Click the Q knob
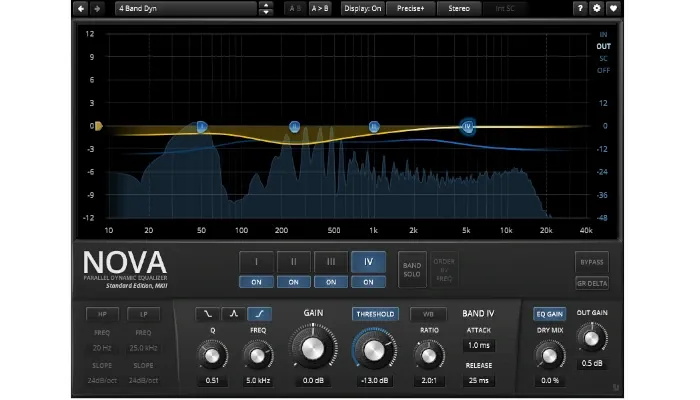The height and width of the screenshot is (400, 700). tap(212, 356)
